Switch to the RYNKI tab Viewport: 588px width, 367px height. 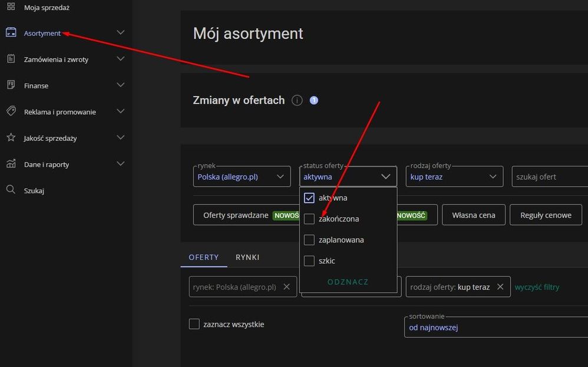pos(247,257)
